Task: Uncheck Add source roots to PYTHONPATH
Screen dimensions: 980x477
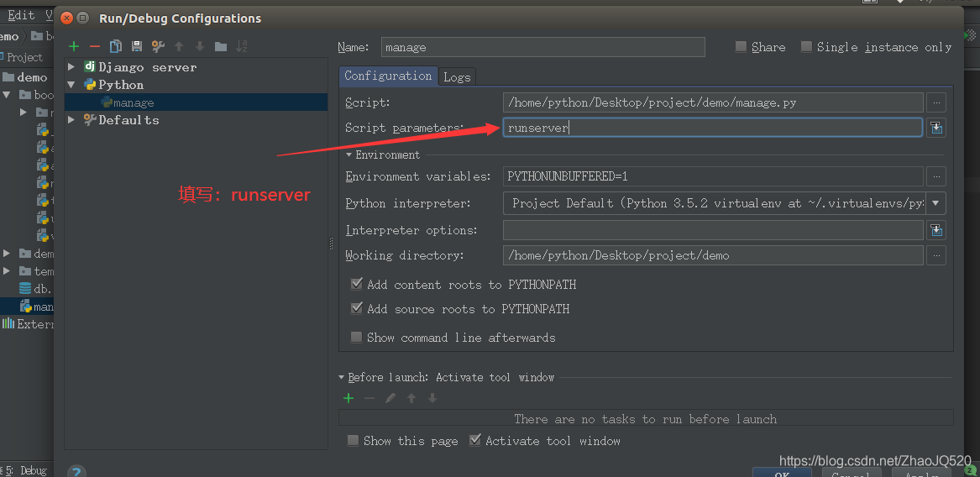Action: click(357, 308)
